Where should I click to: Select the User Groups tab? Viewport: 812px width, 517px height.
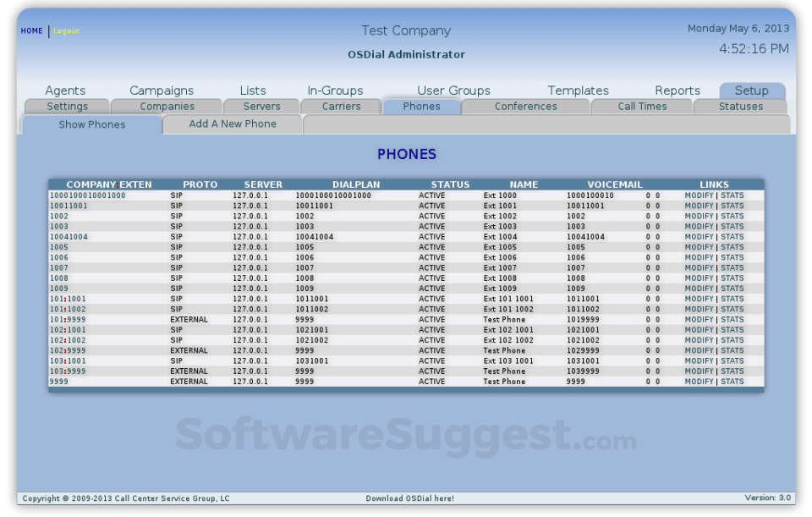point(453,91)
